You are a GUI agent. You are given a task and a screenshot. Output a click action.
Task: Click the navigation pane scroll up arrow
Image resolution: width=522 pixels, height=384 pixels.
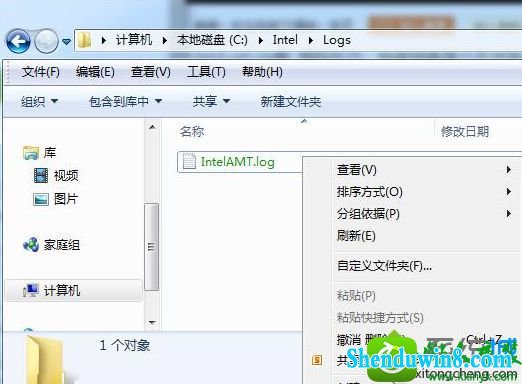(152, 127)
